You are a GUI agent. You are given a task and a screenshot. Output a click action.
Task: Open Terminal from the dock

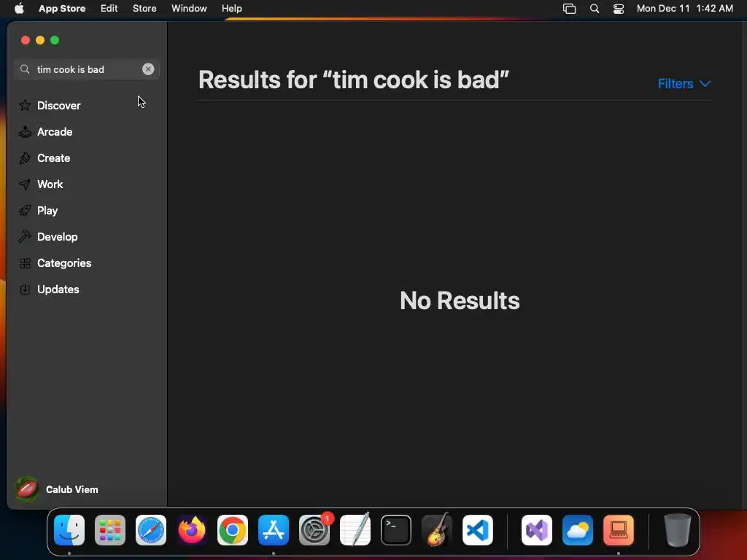[x=396, y=530]
